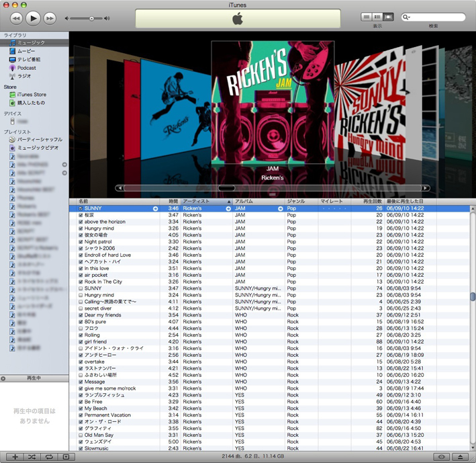Check the secret diver checkbox
476x463 pixels.
coord(81,308)
